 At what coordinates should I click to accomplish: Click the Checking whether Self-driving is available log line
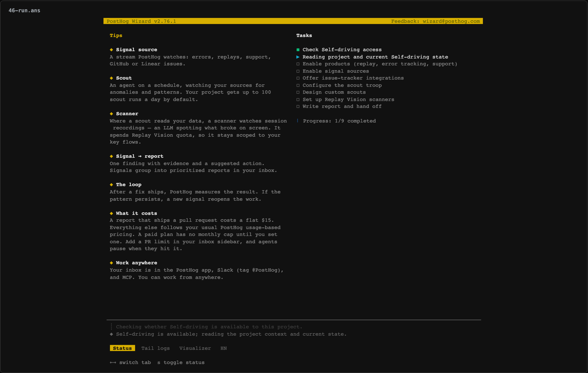click(209, 327)
